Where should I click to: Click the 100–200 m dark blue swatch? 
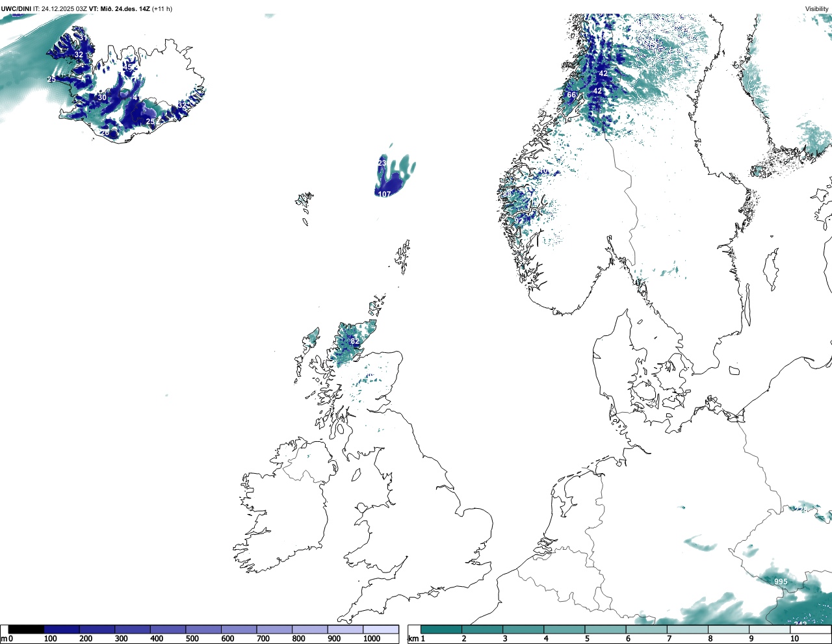tap(62, 629)
